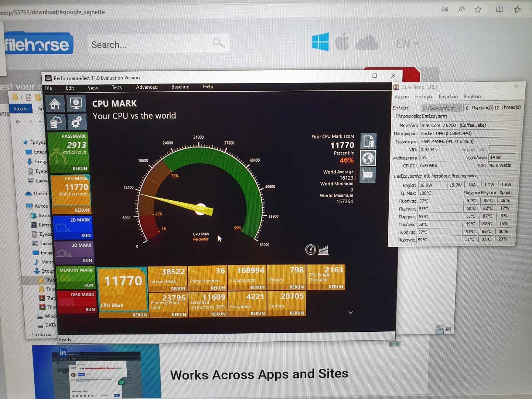Add page to favorites with star icon
This screenshot has width=532, height=399.
478,10
